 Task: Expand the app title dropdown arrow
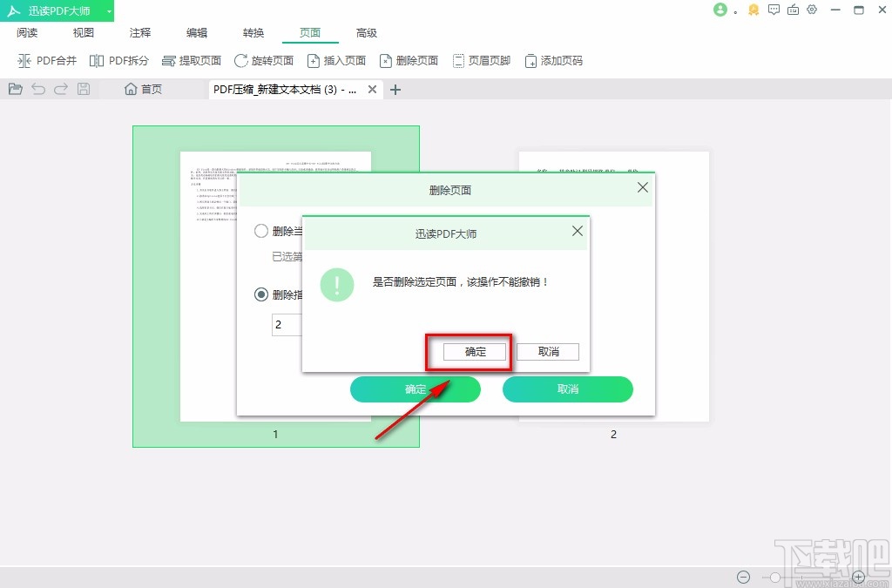tap(109, 10)
